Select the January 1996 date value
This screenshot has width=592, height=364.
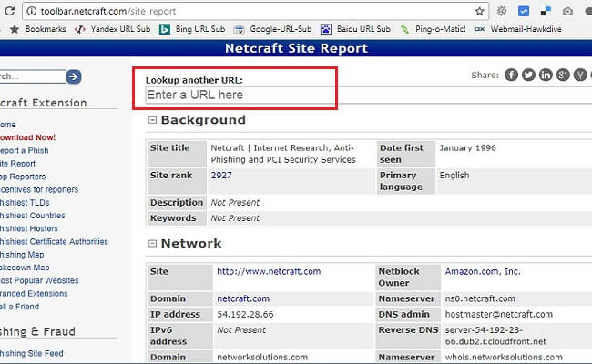tap(468, 147)
